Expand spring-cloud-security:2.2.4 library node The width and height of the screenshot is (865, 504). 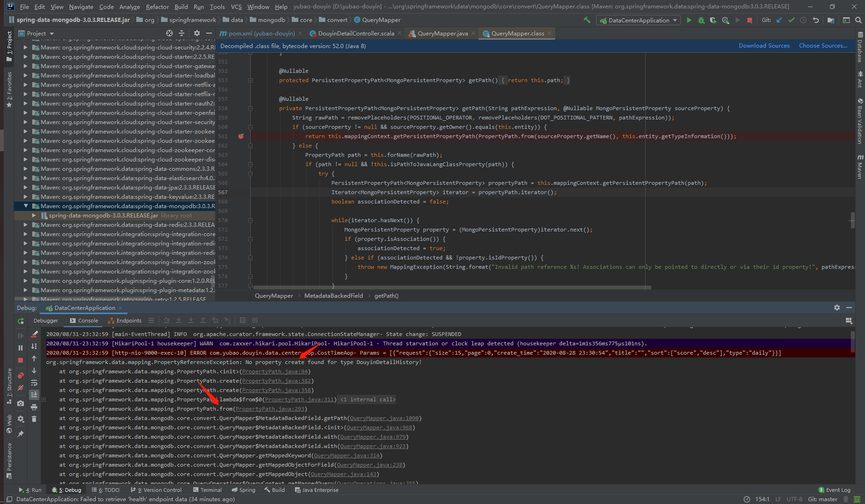[26, 47]
